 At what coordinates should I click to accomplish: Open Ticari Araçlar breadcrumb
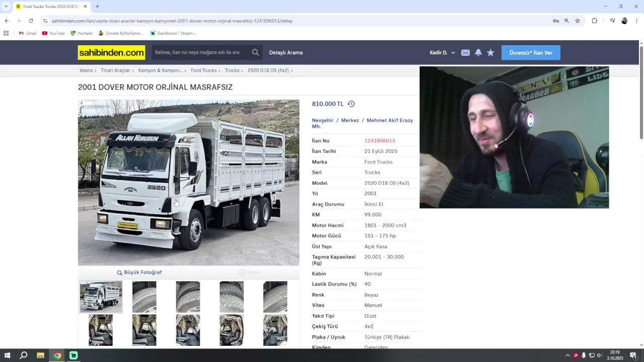click(115, 70)
